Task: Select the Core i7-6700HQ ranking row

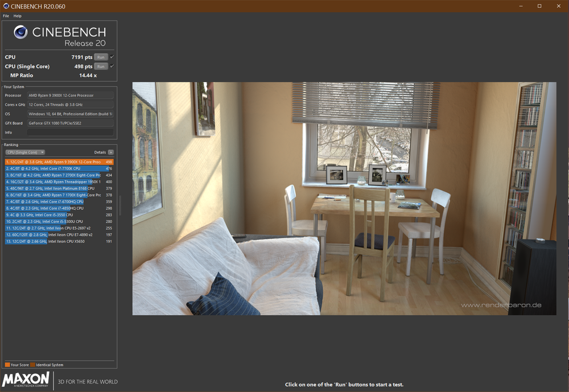Action: (59, 201)
